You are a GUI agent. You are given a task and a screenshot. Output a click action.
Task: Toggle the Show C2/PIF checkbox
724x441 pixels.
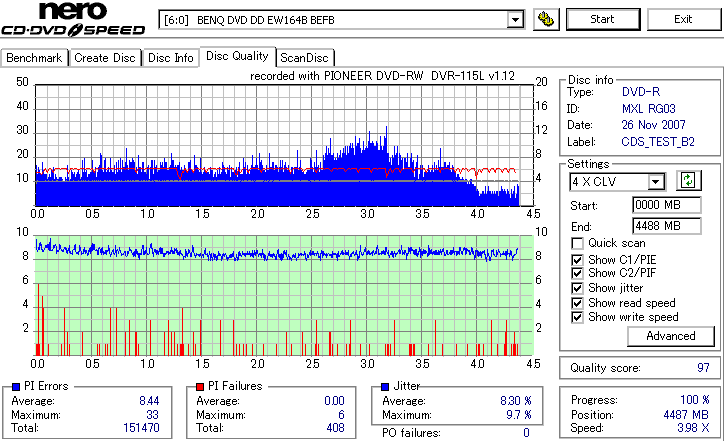pos(577,273)
